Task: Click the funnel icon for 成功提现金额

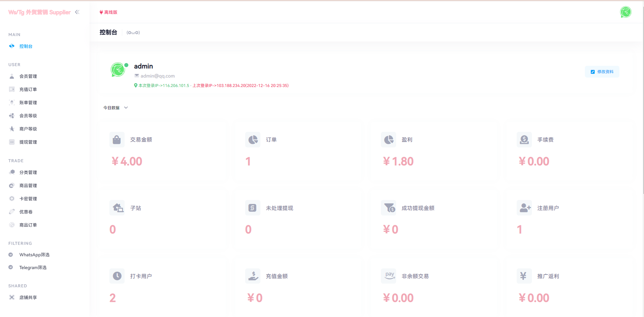Action: (388, 208)
